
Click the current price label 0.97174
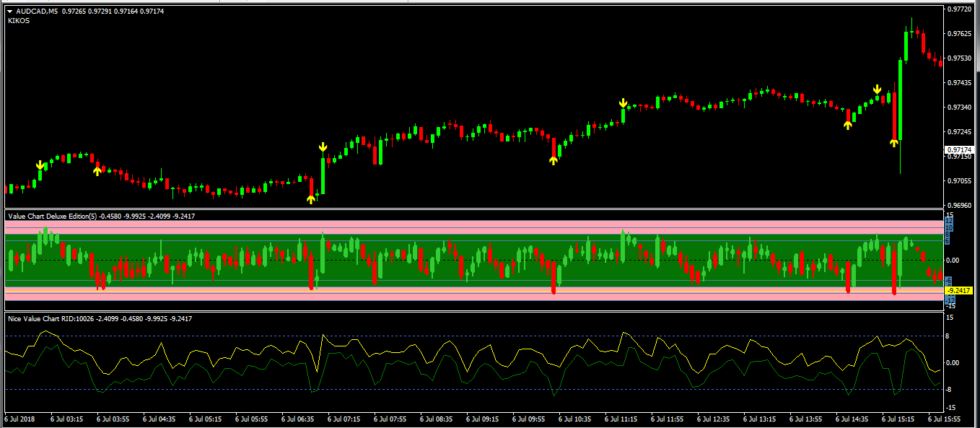click(960, 149)
